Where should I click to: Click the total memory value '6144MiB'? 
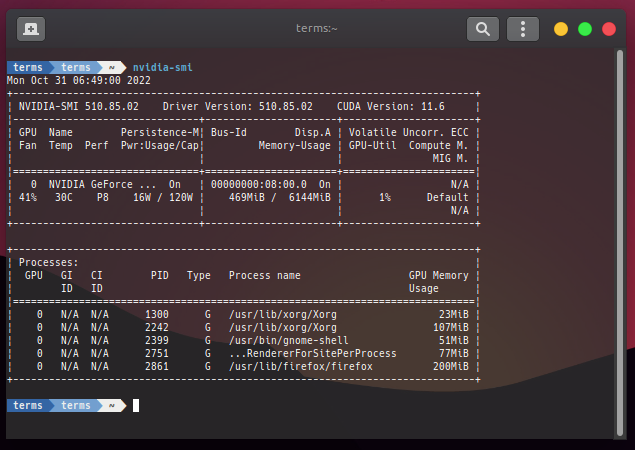click(x=310, y=197)
